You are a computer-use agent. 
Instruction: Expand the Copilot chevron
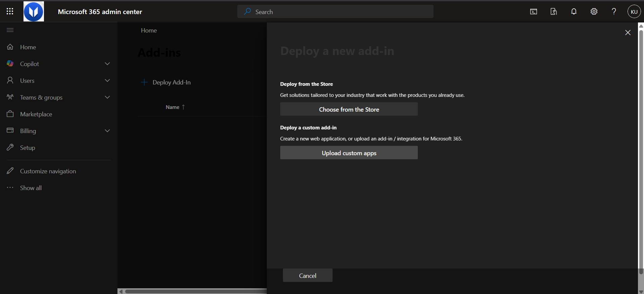107,64
